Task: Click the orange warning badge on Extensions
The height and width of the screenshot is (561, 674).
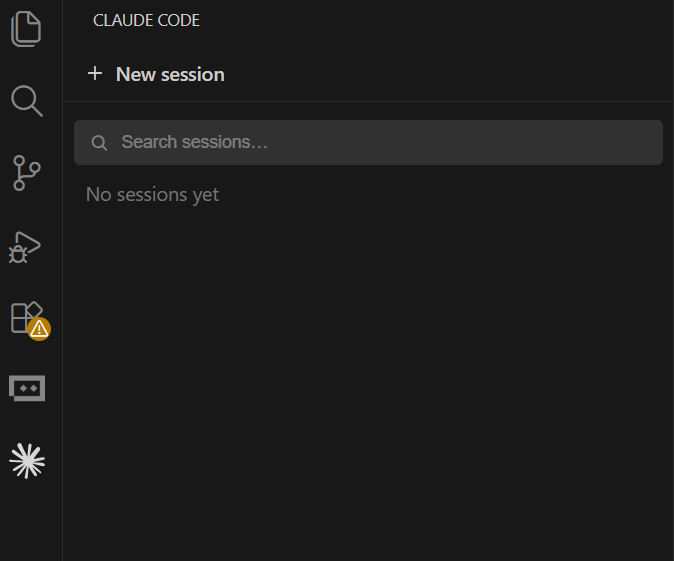Action: click(39, 329)
